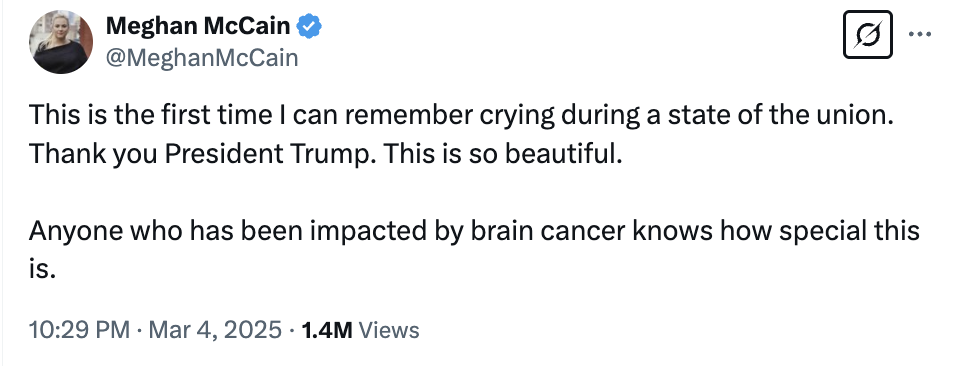Viewport: 958px width, 366px height.
Task: Click the sentence about crying during state of union
Action: coord(461,115)
